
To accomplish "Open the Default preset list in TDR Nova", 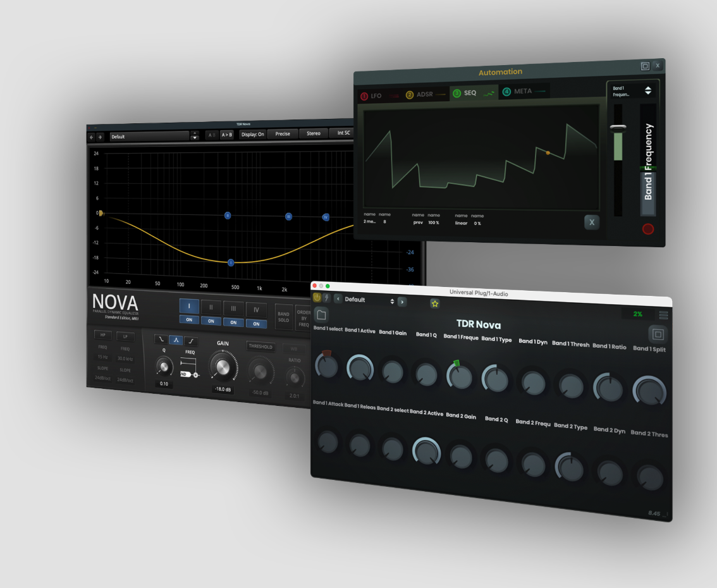I will click(x=149, y=136).
